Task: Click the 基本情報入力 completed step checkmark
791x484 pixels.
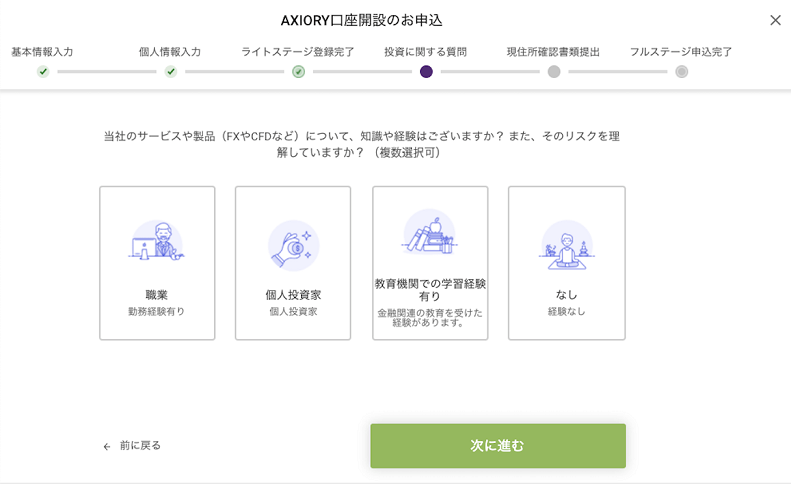Action: 43,72
